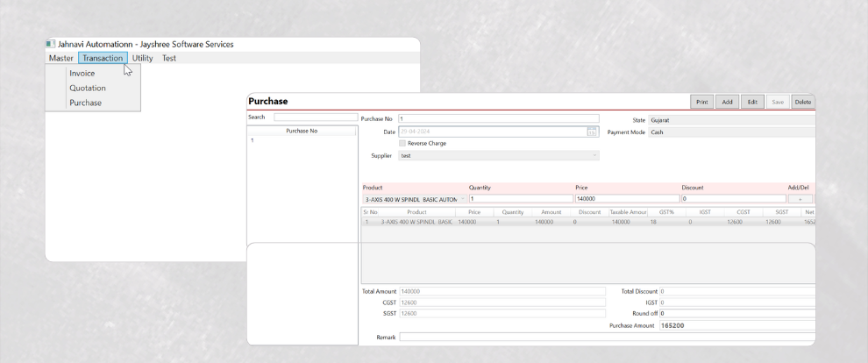This screenshot has height=363, width=868.
Task: Click the Jahnavi Automationn app icon in title bar
Action: coord(50,44)
